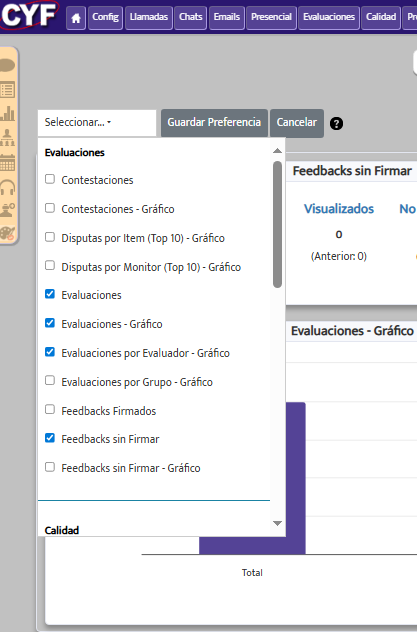
Task: Open the list view sidebar icon
Action: coord(7,89)
